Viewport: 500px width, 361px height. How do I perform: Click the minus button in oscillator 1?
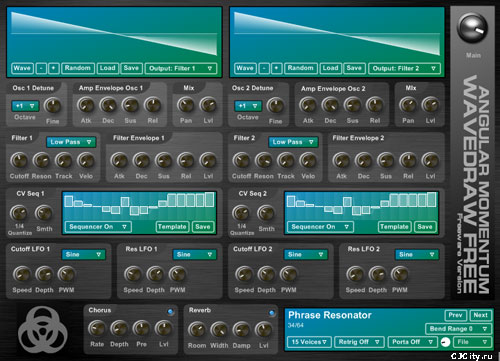(41, 68)
